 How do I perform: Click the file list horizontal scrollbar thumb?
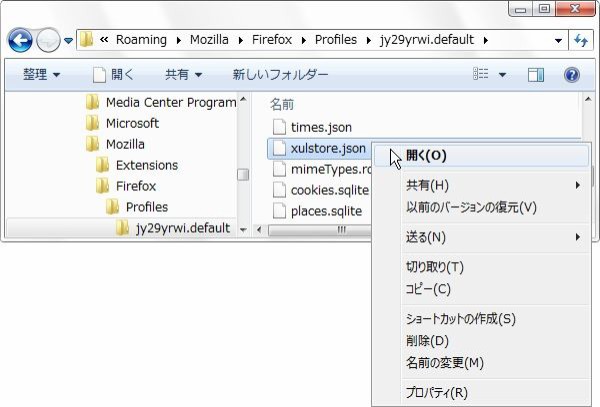320,230
